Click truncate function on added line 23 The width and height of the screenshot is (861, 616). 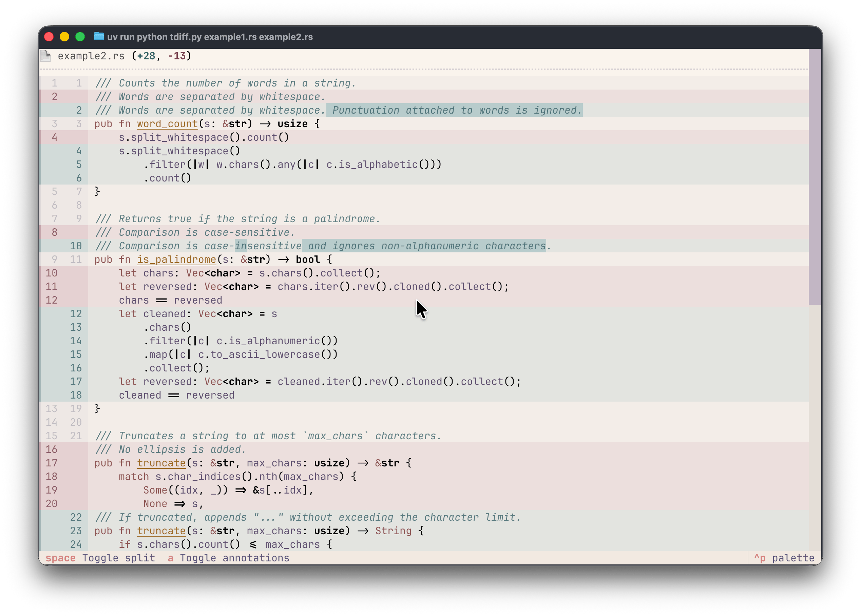[161, 531]
